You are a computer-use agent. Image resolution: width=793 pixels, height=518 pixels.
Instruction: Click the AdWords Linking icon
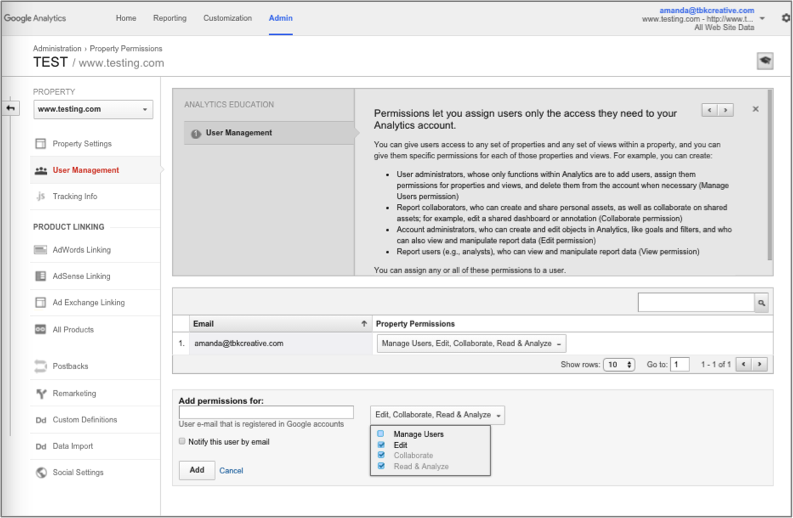40,250
